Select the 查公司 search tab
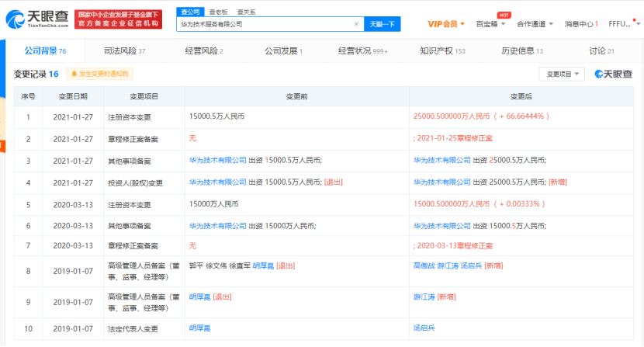The image size is (644, 347). tap(191, 12)
